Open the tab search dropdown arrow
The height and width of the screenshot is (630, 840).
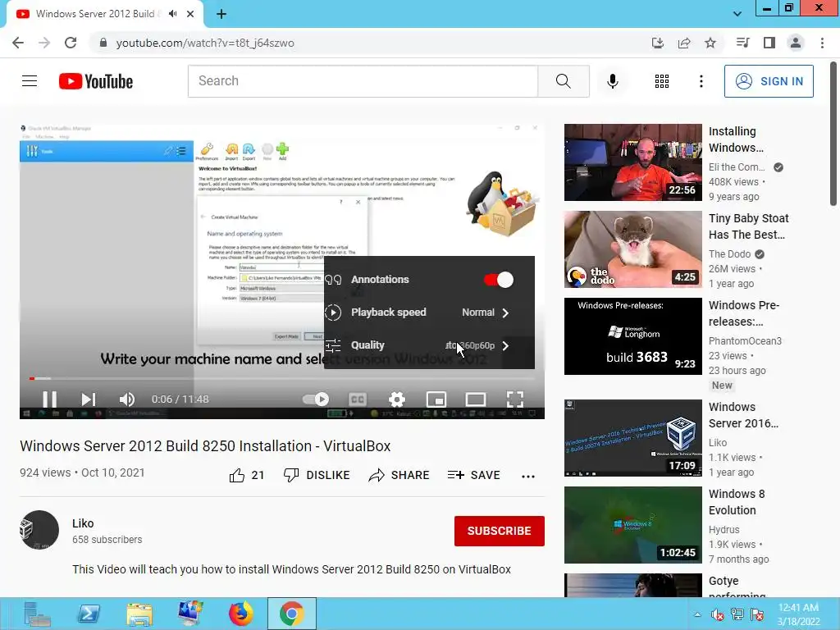(737, 14)
